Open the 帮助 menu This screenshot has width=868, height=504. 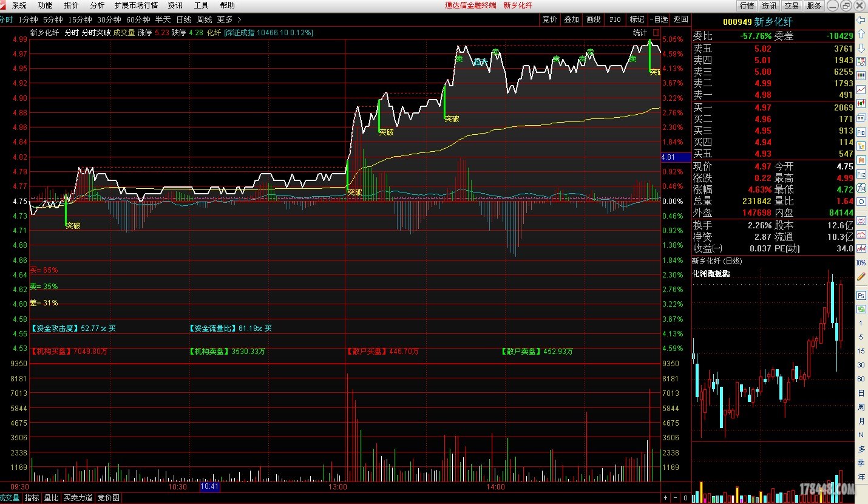[x=227, y=5]
